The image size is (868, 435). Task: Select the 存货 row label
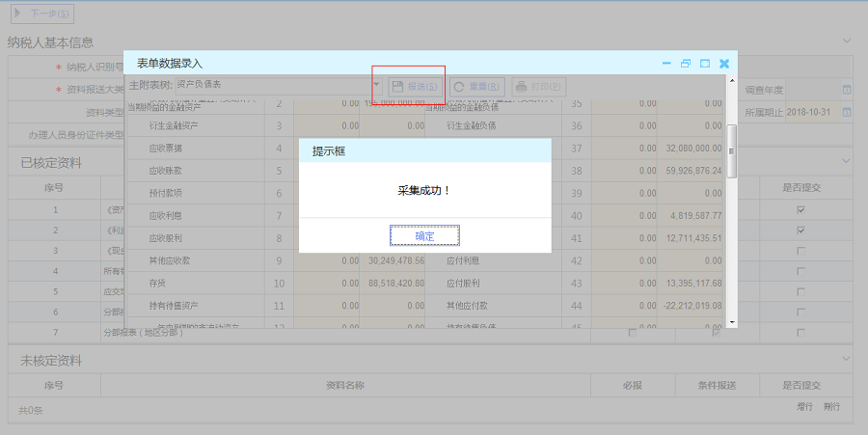coord(157,284)
